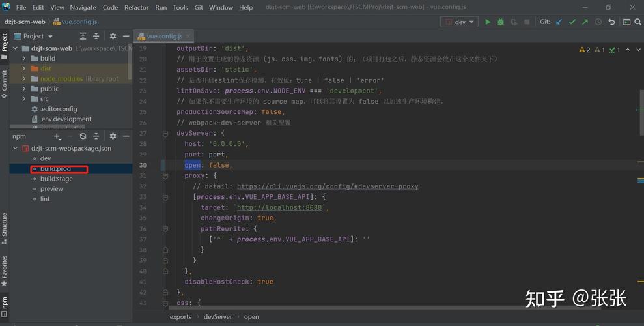Reload npm scripts with the refresh icon
644x326 pixels.
pos(83,136)
